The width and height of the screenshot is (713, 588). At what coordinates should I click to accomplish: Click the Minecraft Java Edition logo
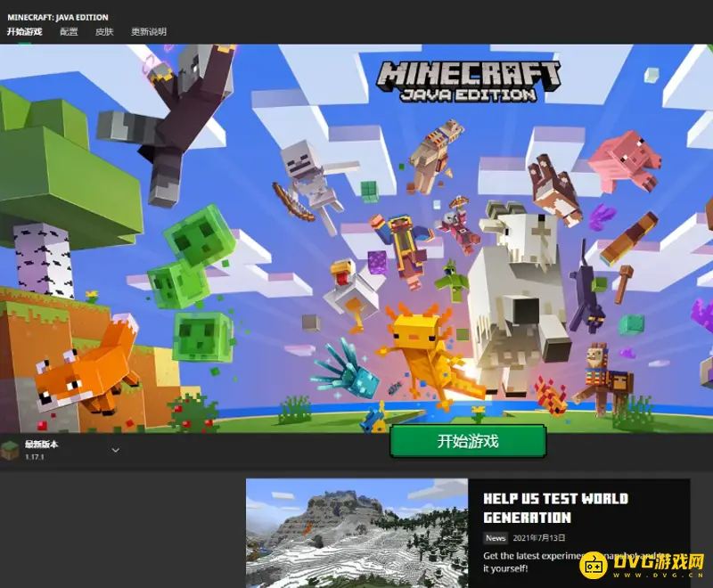(468, 80)
